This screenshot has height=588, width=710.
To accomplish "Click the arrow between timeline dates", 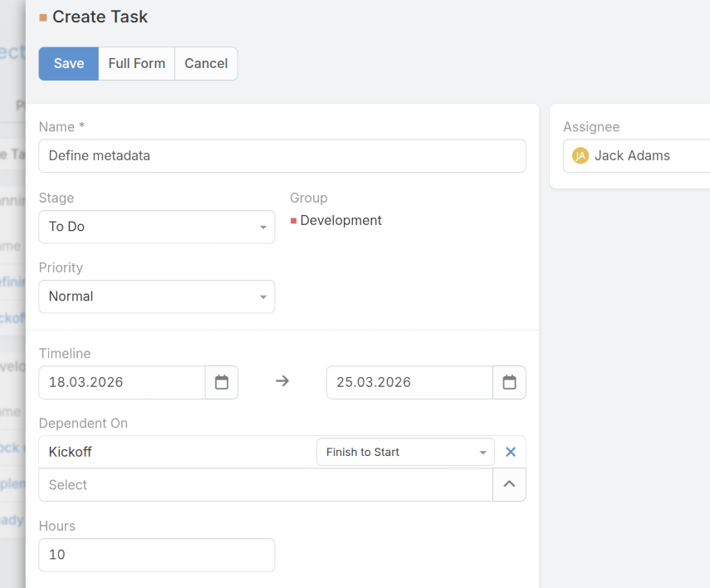I will [x=282, y=382].
